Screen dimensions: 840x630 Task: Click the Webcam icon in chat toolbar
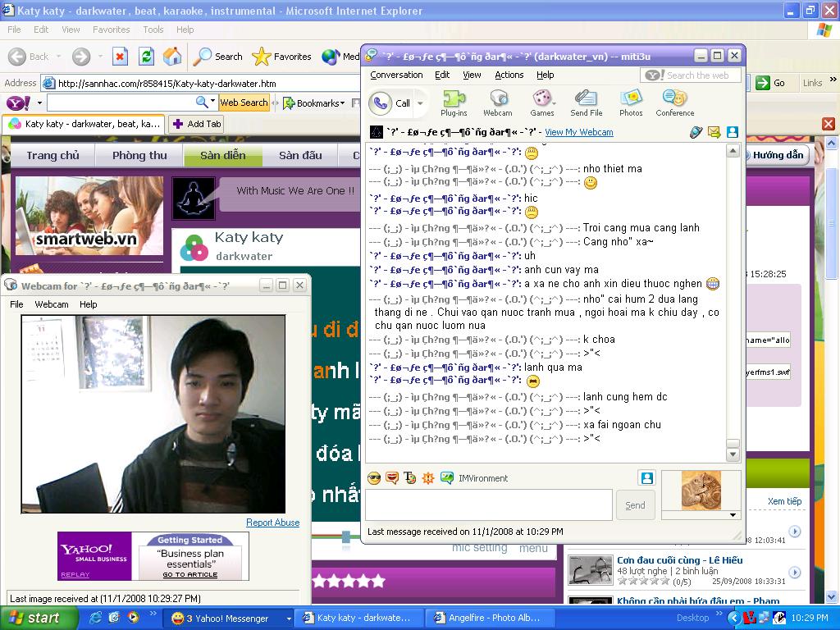pyautogui.click(x=497, y=103)
